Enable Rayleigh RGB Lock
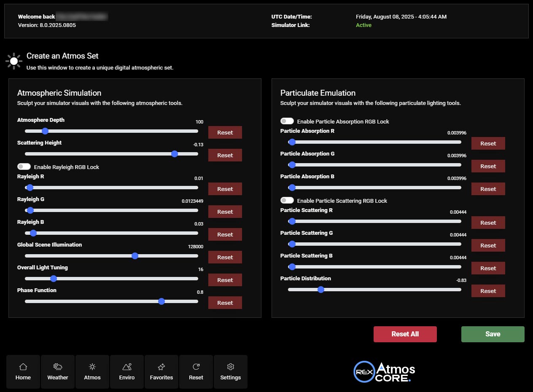The width and height of the screenshot is (533, 392). click(24, 166)
